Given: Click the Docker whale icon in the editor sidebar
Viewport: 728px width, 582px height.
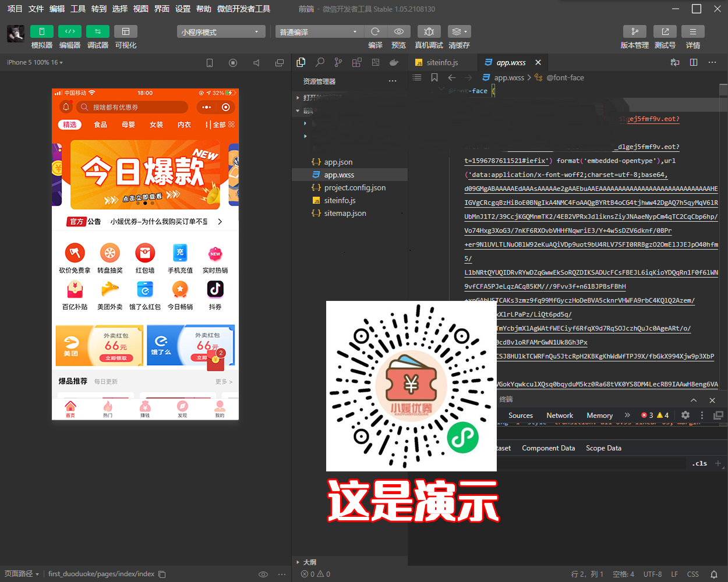Looking at the screenshot, I should [394, 62].
